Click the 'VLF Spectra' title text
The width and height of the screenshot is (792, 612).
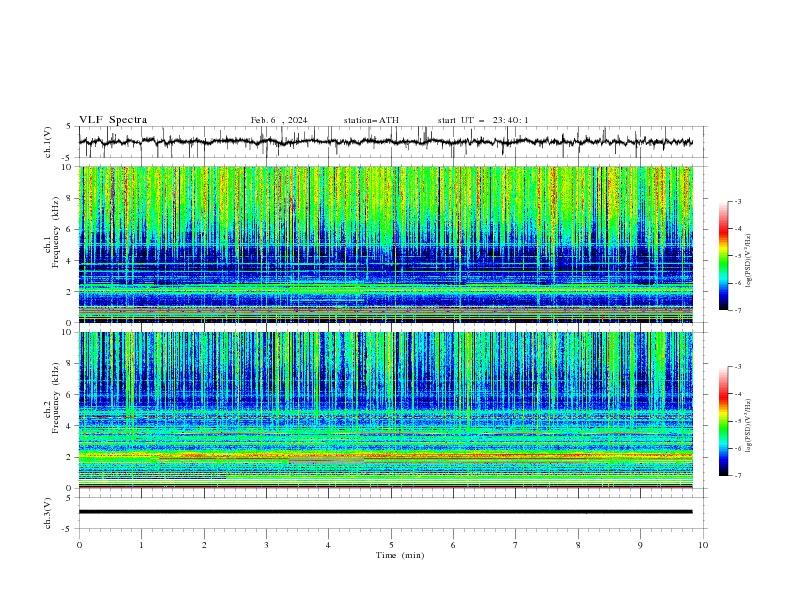113,120
